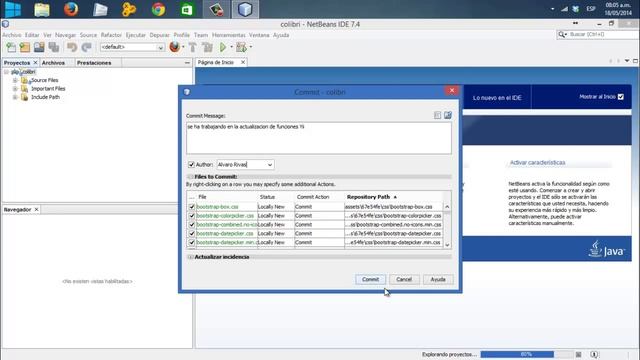640x360 pixels.
Task: Uncheck the bootstrap-colorpicker.css file
Action: (x=191, y=216)
